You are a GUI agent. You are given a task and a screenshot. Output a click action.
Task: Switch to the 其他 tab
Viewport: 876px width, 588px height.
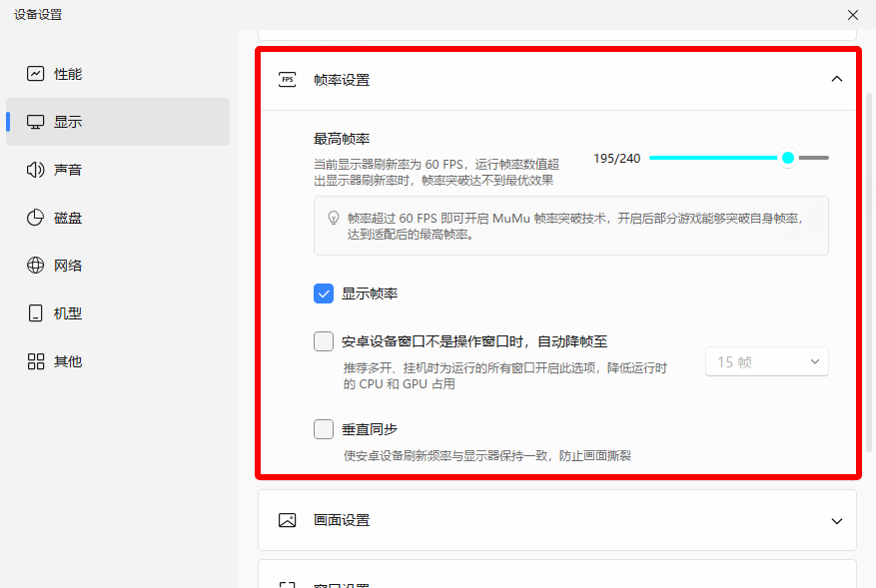(x=68, y=361)
